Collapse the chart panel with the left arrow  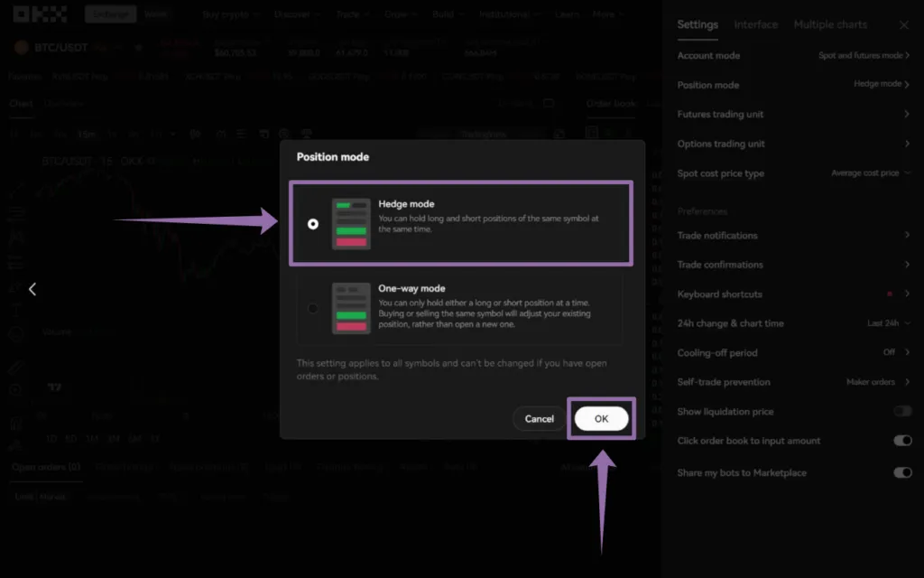pyautogui.click(x=32, y=289)
